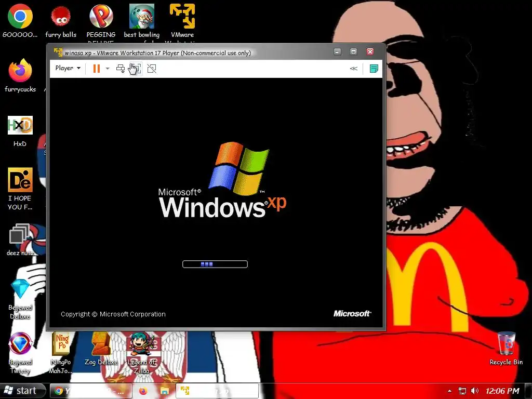
Task: Send Ctrl+Alt+Del to the virtual machine
Action: point(121,69)
